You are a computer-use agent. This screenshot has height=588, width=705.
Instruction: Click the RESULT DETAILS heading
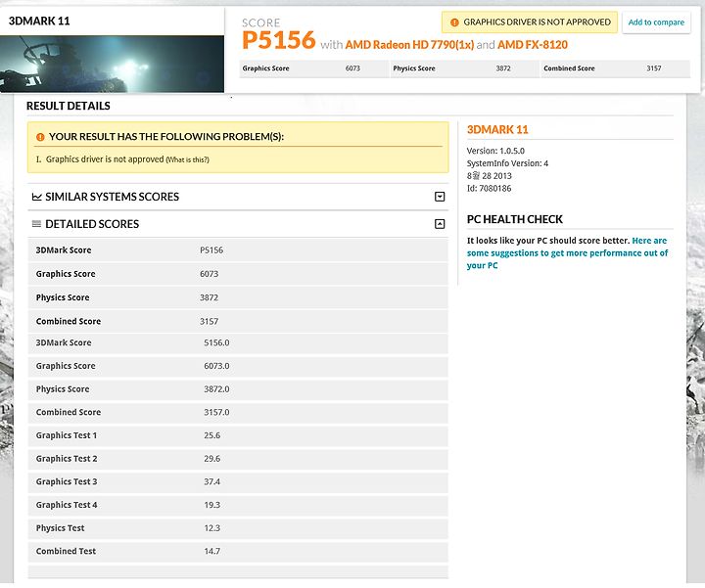pyautogui.click(x=68, y=106)
